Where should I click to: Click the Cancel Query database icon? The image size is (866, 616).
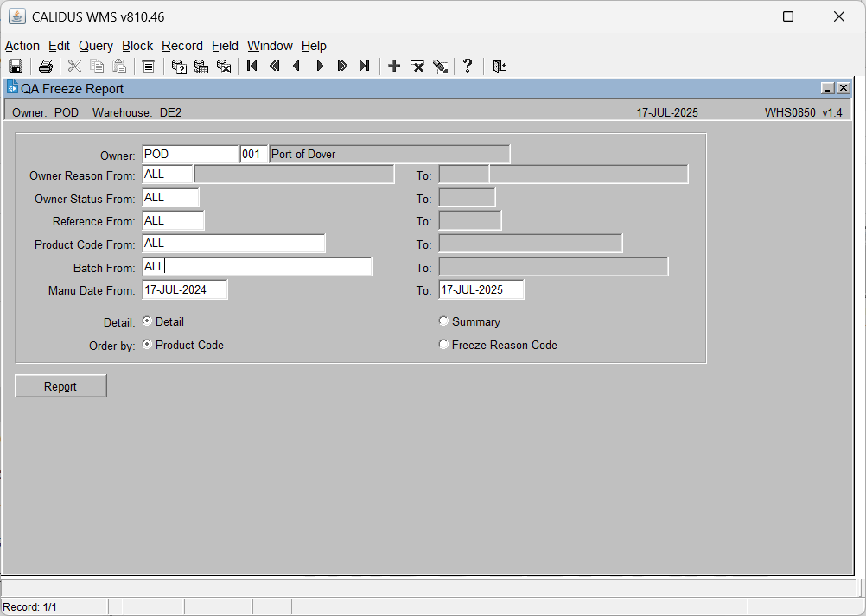click(x=224, y=67)
